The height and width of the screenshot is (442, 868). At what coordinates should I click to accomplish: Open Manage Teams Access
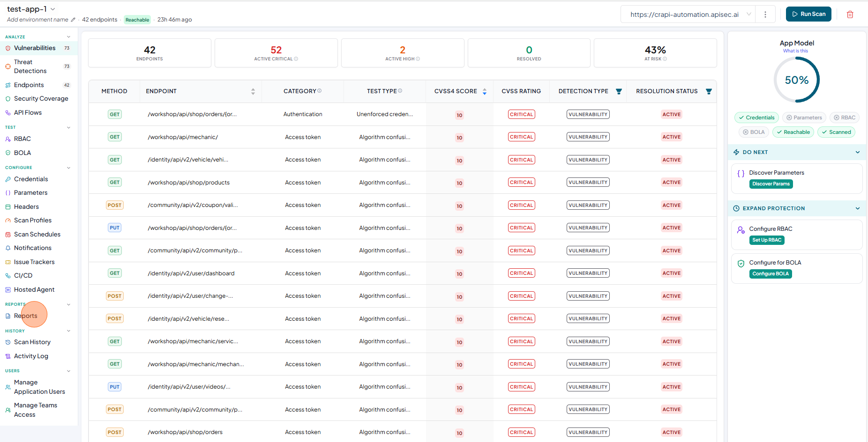click(x=38, y=410)
